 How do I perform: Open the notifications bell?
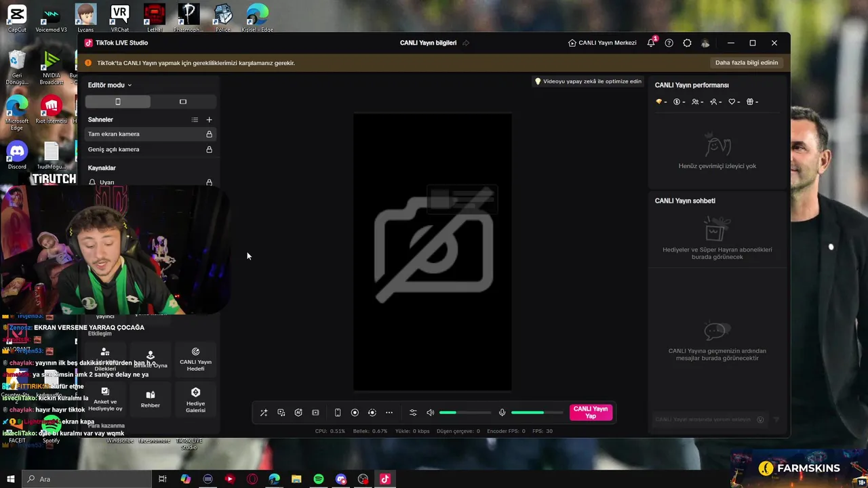pyautogui.click(x=651, y=43)
